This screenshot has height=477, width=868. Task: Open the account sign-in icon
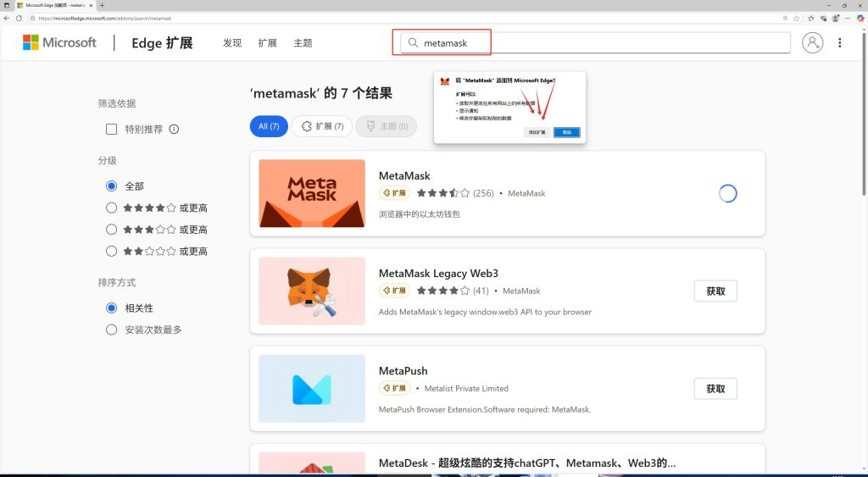(x=812, y=42)
